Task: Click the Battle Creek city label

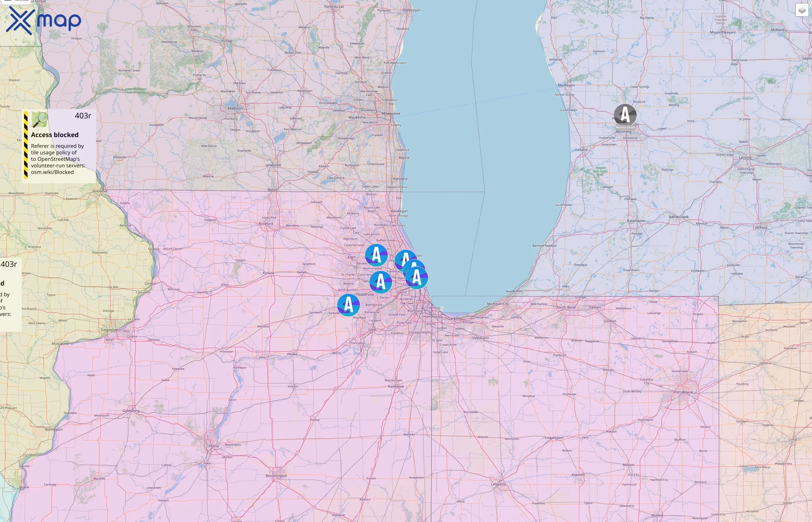Action: (679, 217)
